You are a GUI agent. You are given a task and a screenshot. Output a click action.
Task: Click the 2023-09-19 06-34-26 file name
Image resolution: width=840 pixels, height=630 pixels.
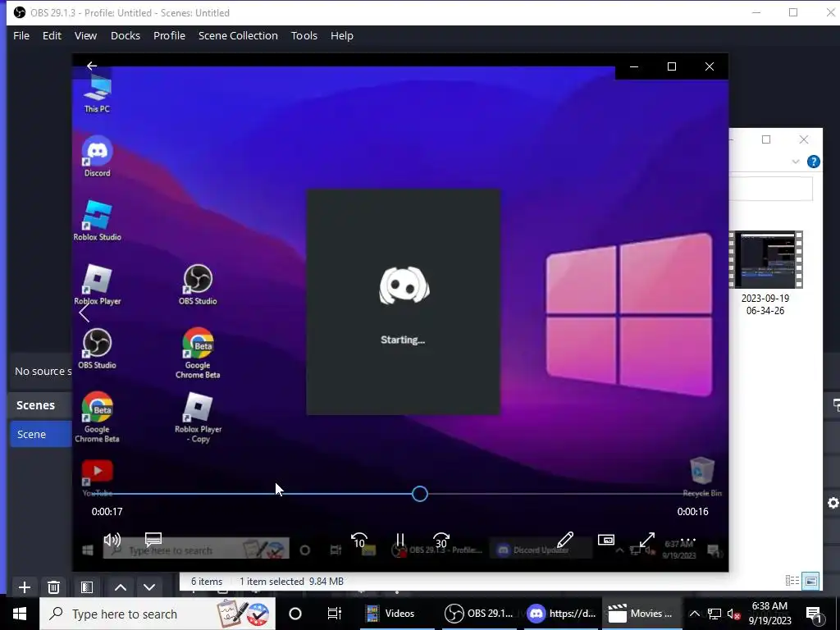coord(765,304)
